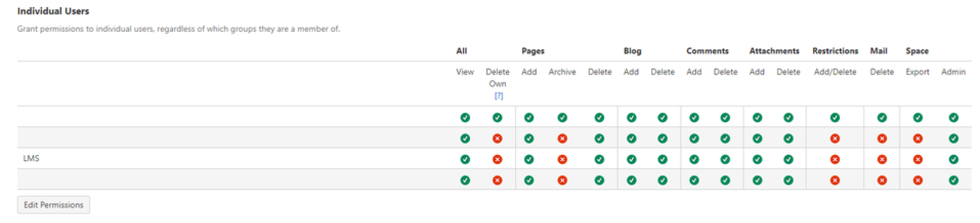Click first row green Space Export checkmark

click(x=918, y=118)
